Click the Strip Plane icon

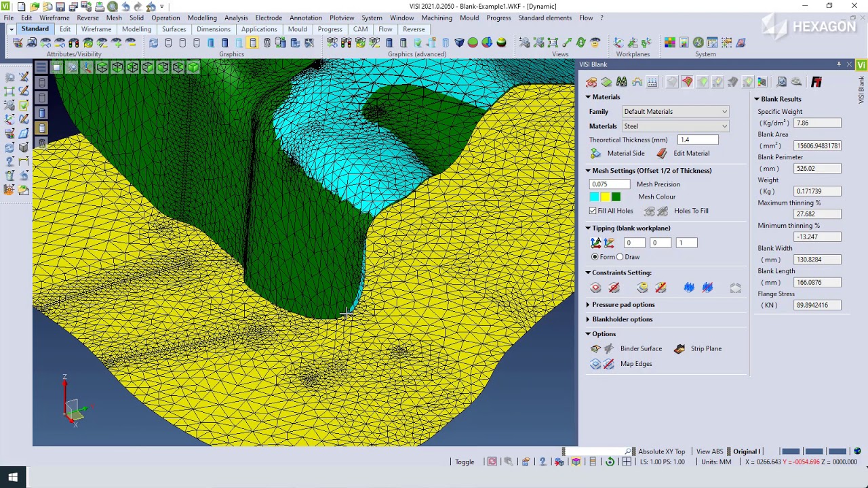(679, 348)
